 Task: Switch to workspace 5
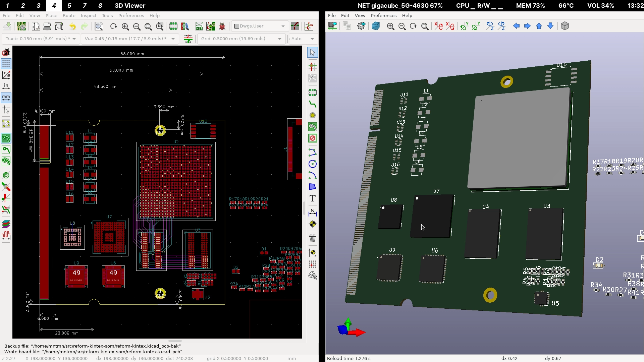(69, 5)
